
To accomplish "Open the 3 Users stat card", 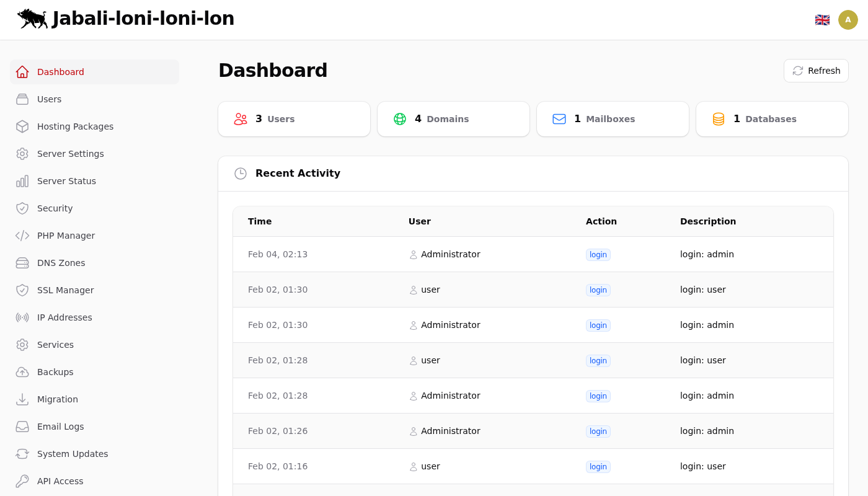I will 294,119.
